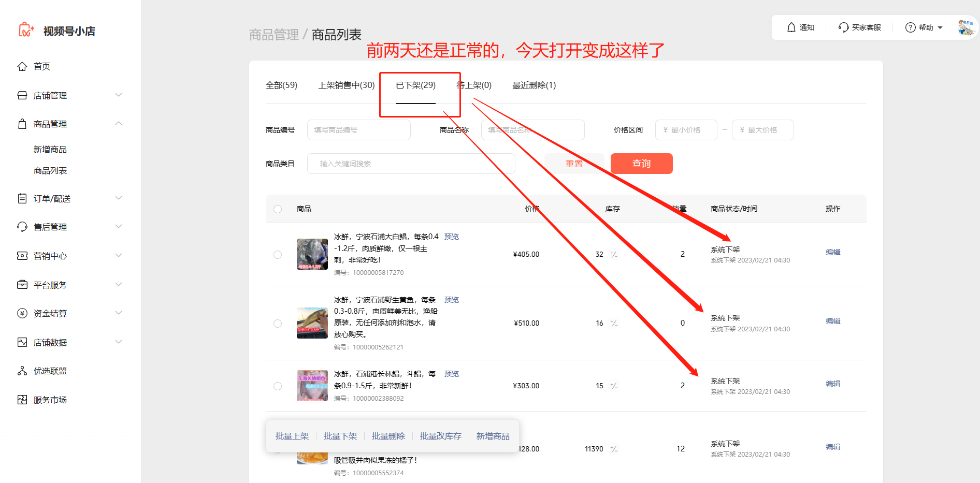Switch to the 已下架(29) tab
The image size is (980, 483).
[x=415, y=85]
